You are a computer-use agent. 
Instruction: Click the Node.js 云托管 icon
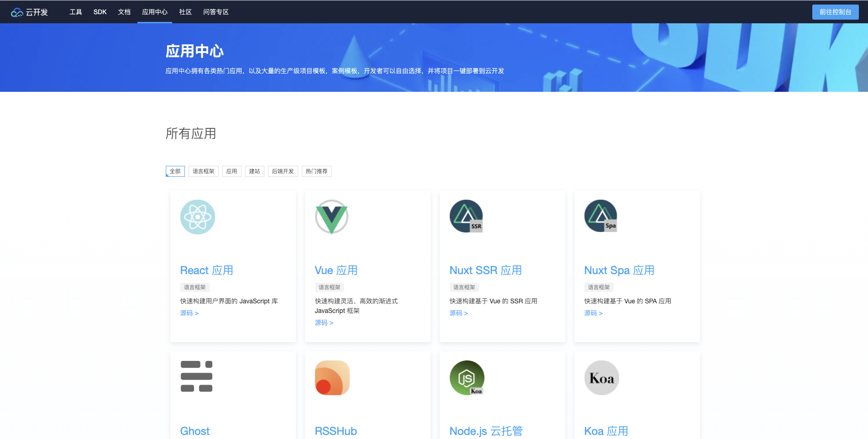click(467, 378)
